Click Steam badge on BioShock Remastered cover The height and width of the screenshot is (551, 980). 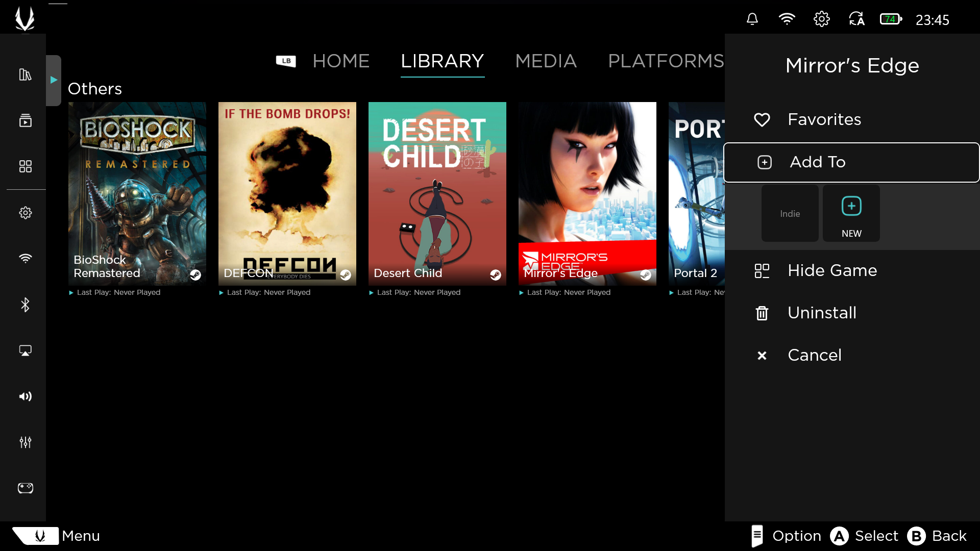pos(195,275)
